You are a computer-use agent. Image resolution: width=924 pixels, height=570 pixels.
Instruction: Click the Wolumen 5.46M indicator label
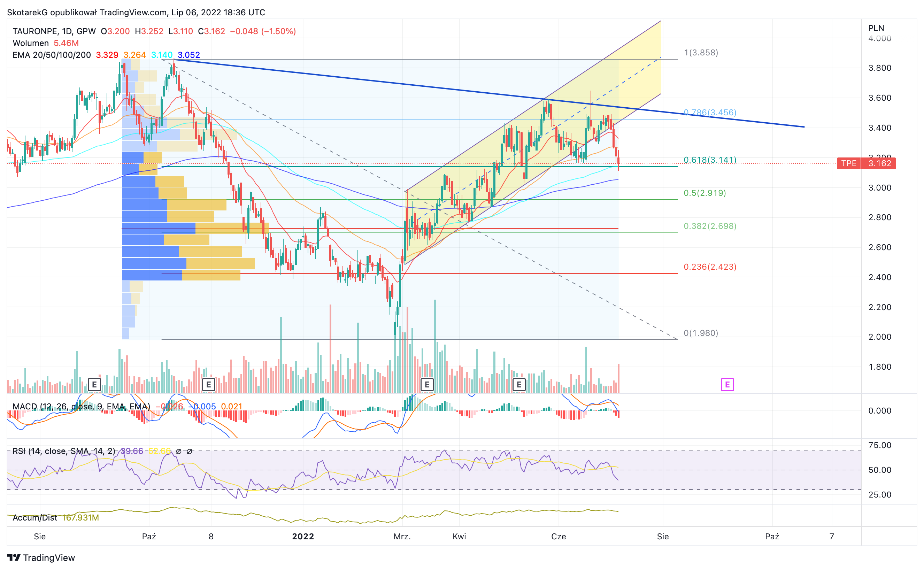46,43
